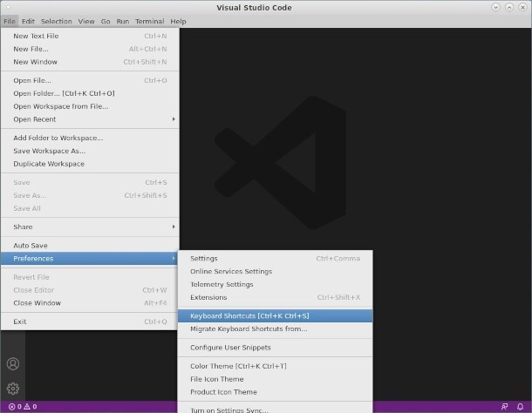Select Add Folder to Workspace...

[x=90, y=138]
